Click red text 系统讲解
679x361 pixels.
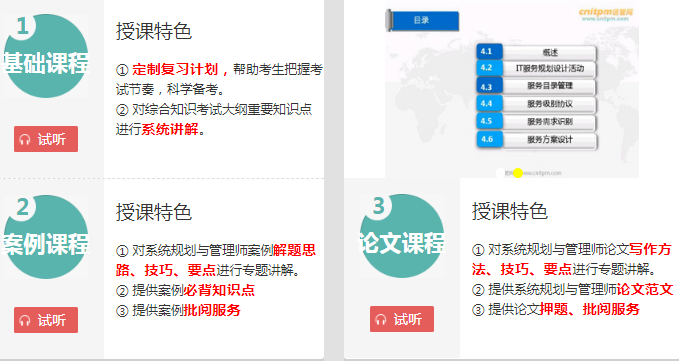point(170,129)
